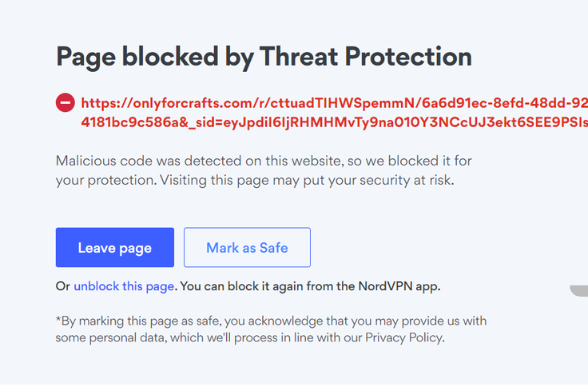Click the red blocked-site warning icon
588x391 pixels.
[66, 102]
